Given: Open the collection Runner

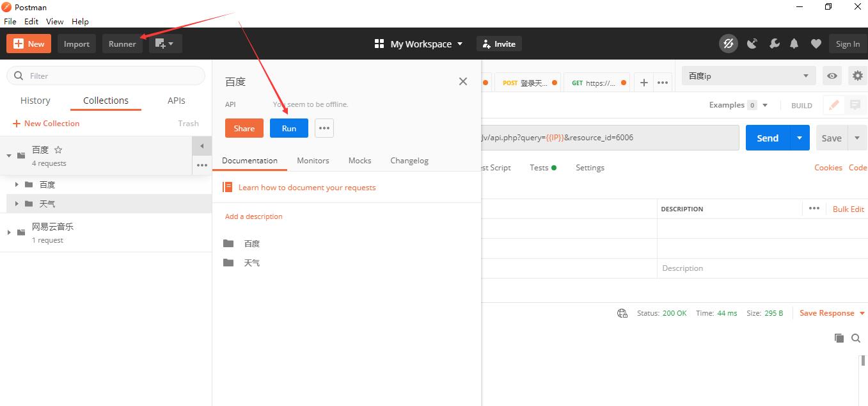Looking at the screenshot, I should 122,44.
